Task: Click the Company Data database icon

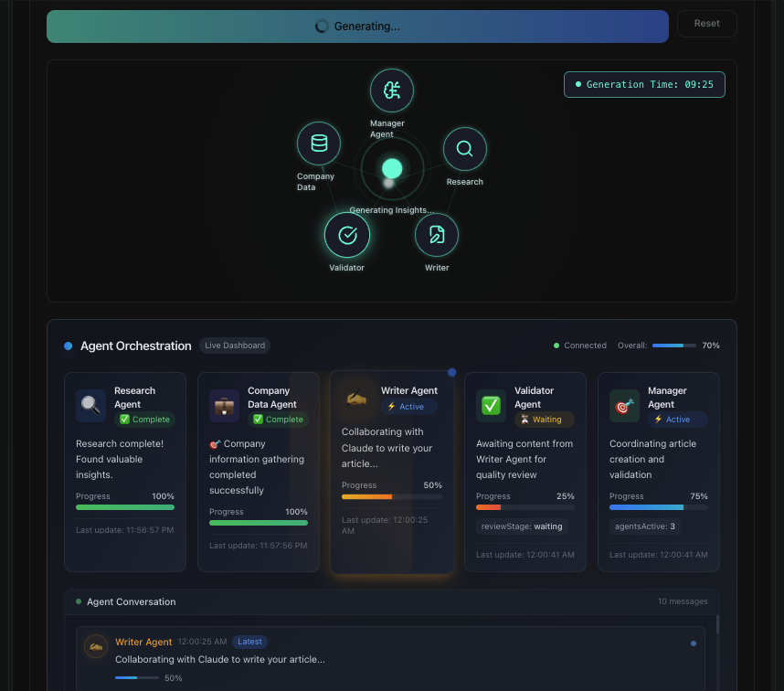Action: click(x=318, y=143)
